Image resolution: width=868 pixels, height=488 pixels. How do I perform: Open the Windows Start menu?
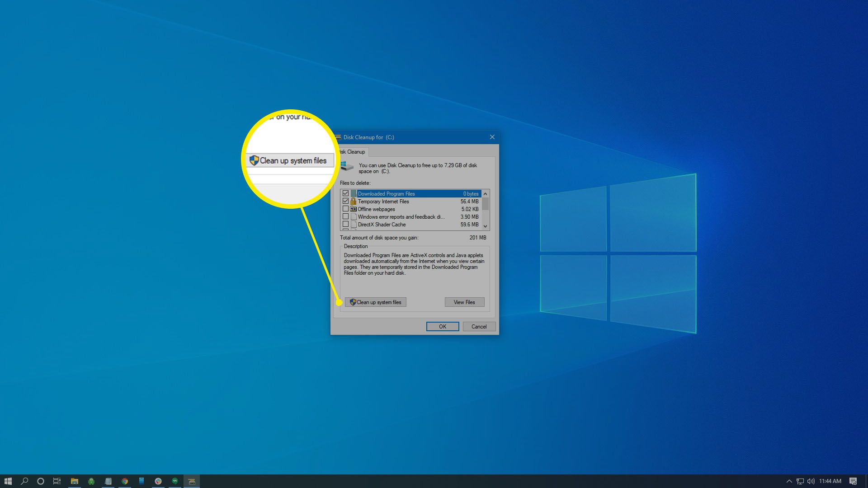(x=8, y=481)
